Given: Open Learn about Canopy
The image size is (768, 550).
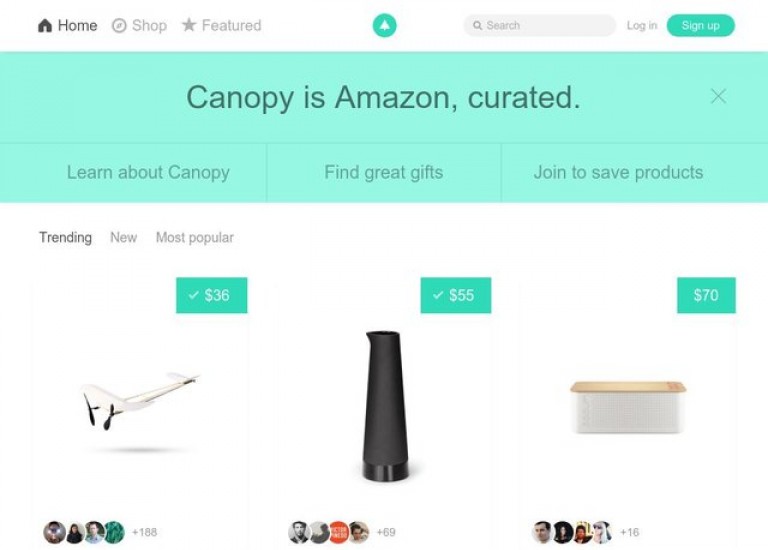Looking at the screenshot, I should pos(148,172).
